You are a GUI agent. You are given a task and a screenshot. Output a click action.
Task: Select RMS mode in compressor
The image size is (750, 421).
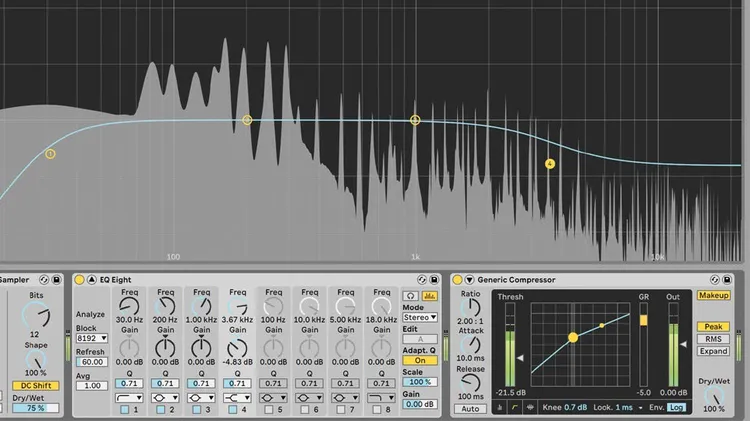pyautogui.click(x=713, y=339)
